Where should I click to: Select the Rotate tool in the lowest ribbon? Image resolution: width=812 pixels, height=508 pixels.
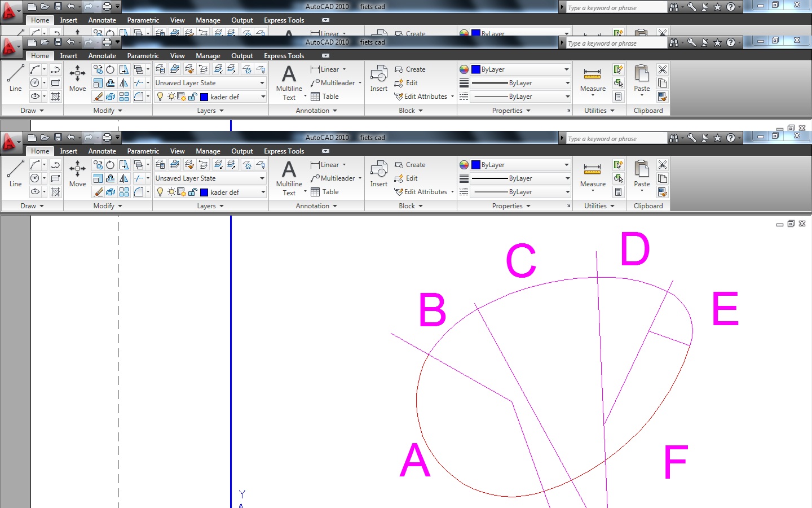111,164
